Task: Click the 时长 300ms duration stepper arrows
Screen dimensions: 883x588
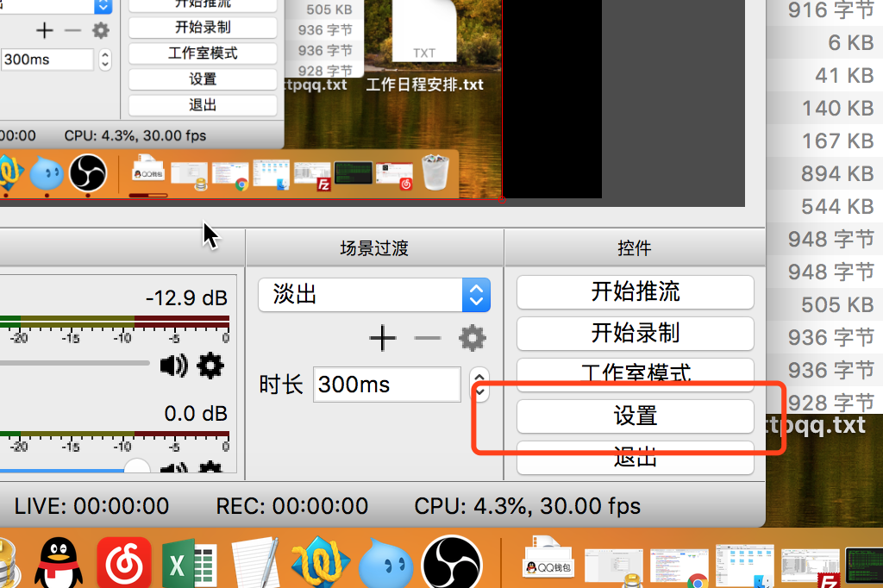Action: [x=479, y=385]
